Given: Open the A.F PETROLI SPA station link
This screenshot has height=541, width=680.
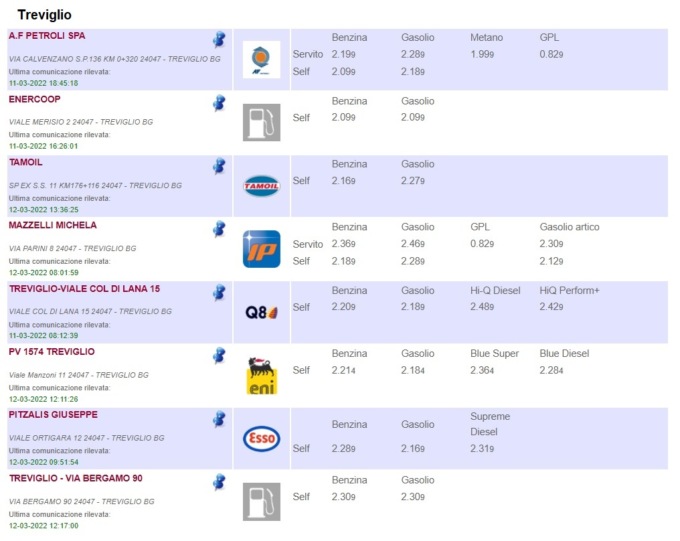Looking at the screenshot, I should [x=47, y=36].
